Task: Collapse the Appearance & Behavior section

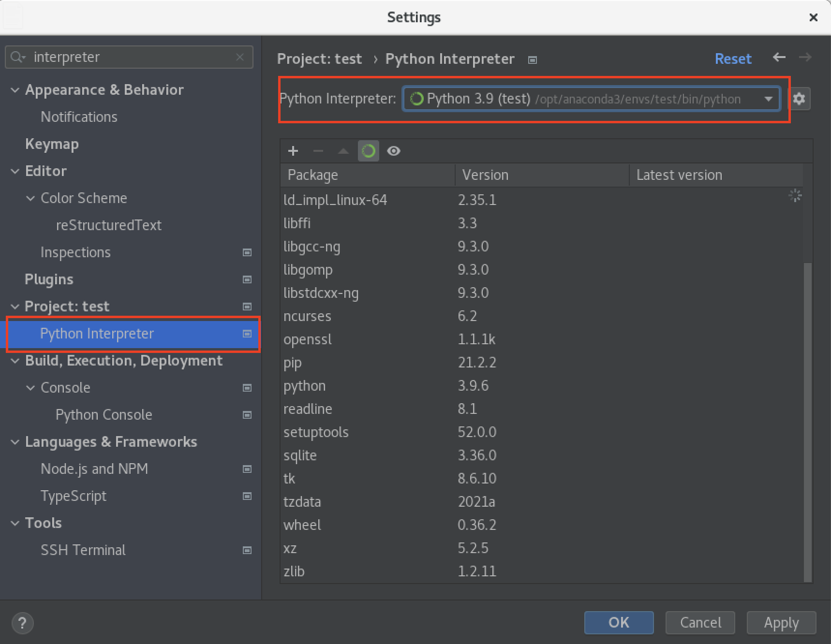Action: [x=15, y=90]
